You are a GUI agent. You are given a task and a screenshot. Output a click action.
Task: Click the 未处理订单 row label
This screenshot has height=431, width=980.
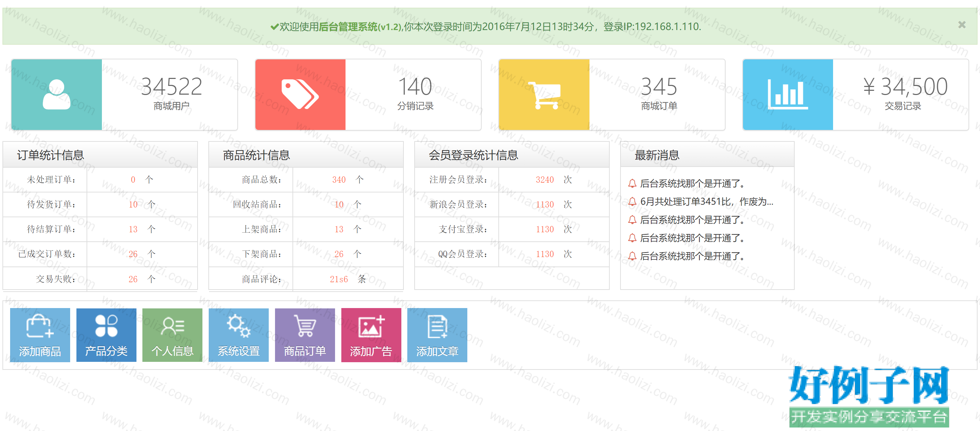(51, 180)
